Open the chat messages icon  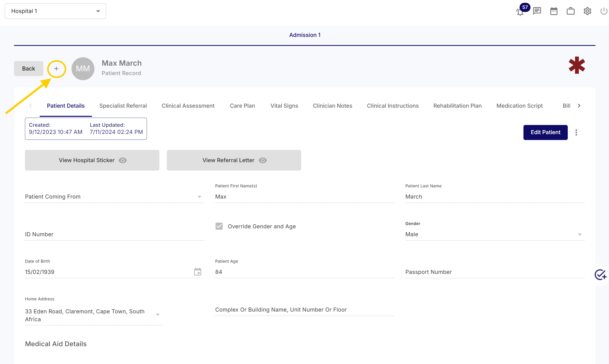(537, 11)
